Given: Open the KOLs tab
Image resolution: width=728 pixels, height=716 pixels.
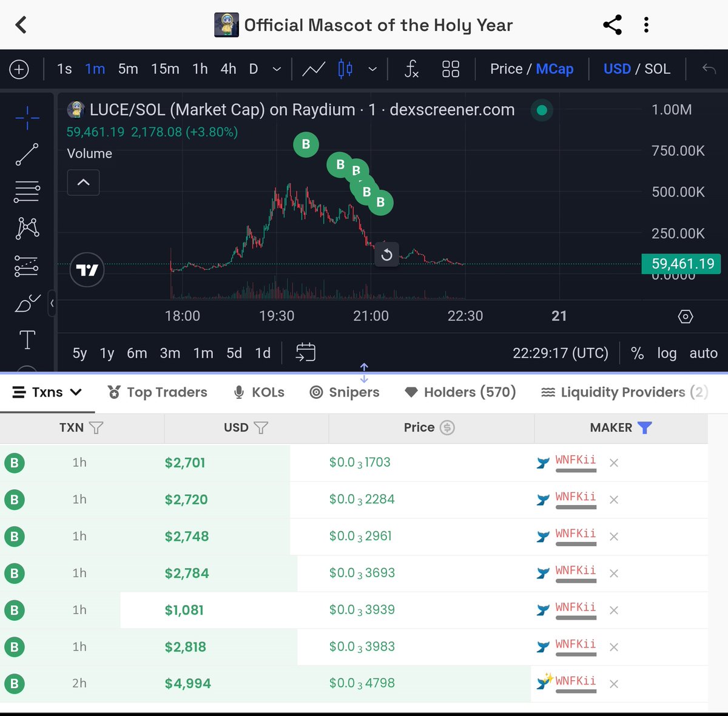Looking at the screenshot, I should click(x=259, y=392).
